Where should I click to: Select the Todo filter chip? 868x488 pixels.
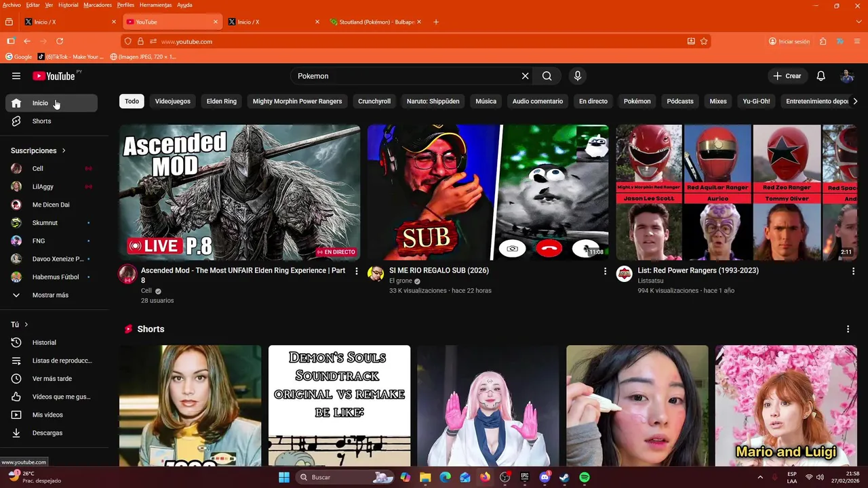click(132, 102)
